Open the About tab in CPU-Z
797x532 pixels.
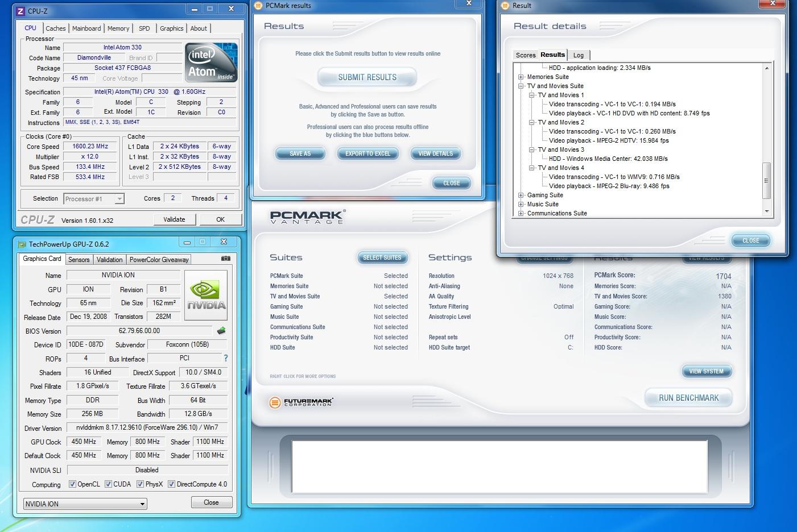(199, 28)
